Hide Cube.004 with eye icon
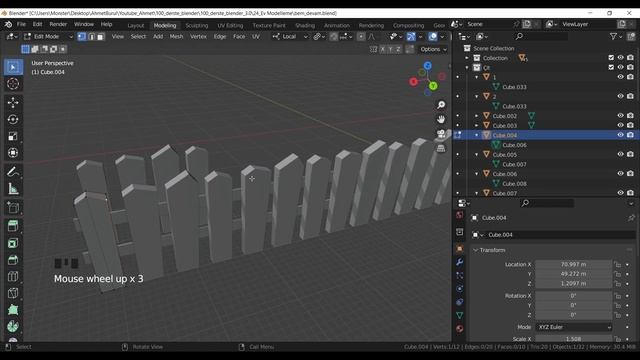The height and width of the screenshot is (360, 640). 620,135
